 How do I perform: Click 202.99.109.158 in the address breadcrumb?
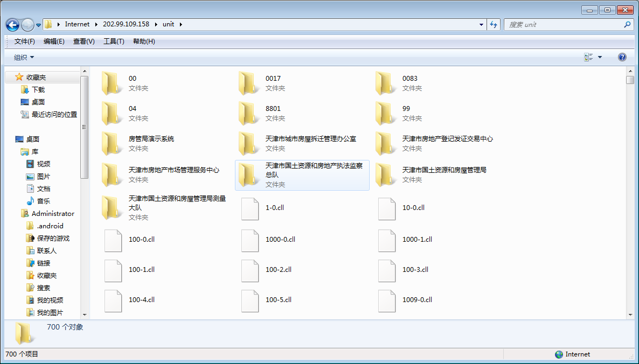point(126,24)
